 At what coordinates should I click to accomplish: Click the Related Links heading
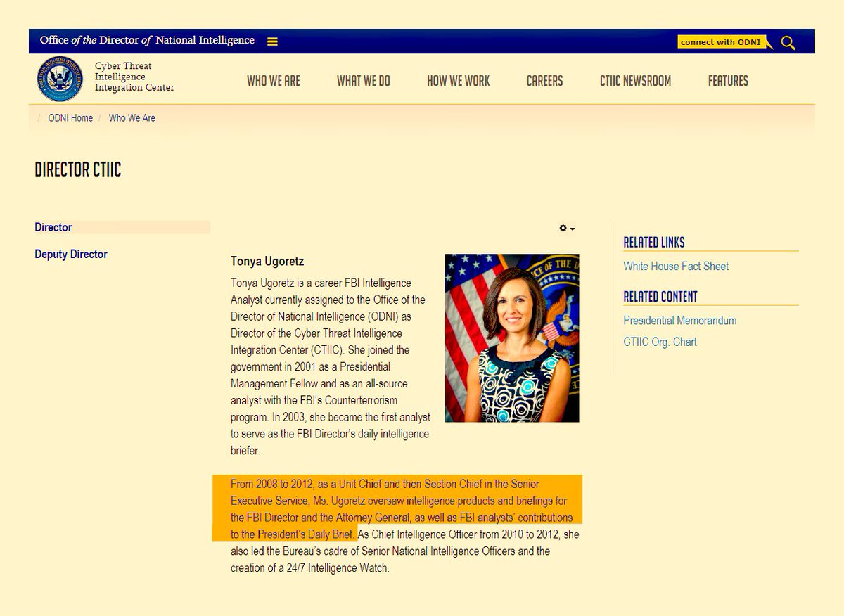[x=654, y=243]
